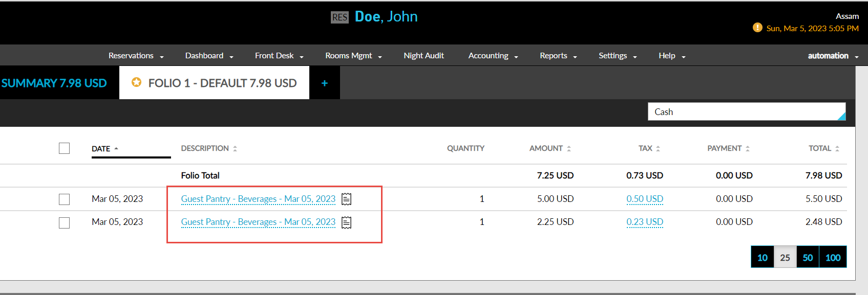Check the box for the 5.50 USD row
Screen dimensions: 868x295
tap(64, 199)
